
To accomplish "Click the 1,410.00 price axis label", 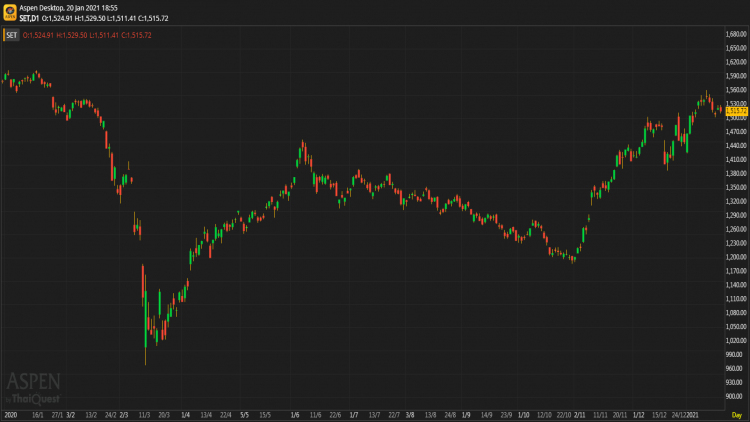I will pos(736,159).
